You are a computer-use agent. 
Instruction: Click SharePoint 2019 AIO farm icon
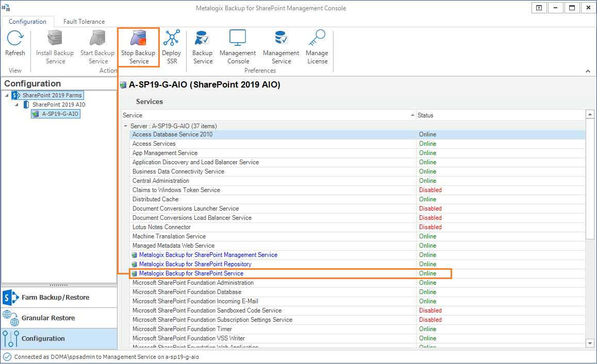(x=26, y=104)
